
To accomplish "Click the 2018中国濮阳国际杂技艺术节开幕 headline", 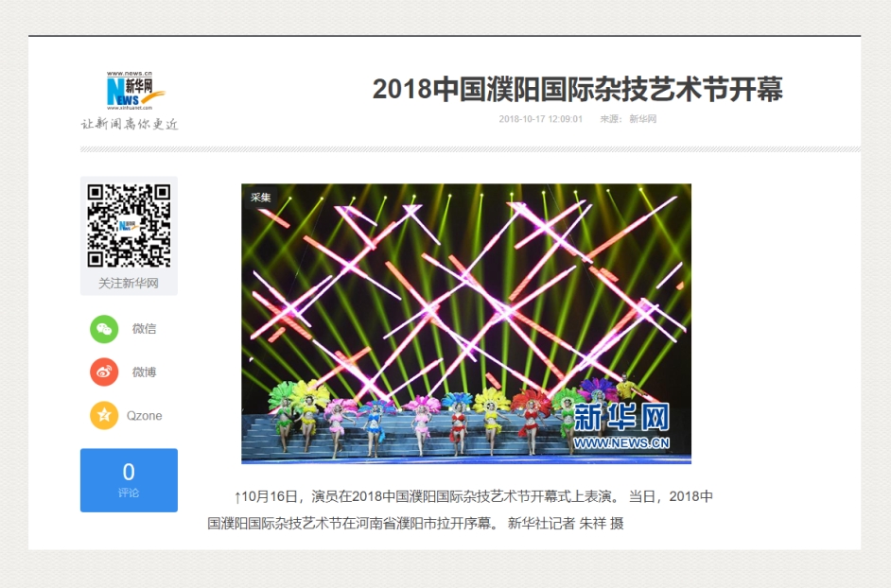I will [x=577, y=90].
